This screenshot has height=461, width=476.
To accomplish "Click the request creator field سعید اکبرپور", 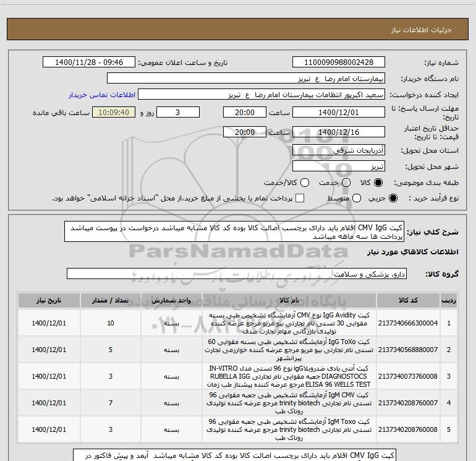I will (x=261, y=95).
